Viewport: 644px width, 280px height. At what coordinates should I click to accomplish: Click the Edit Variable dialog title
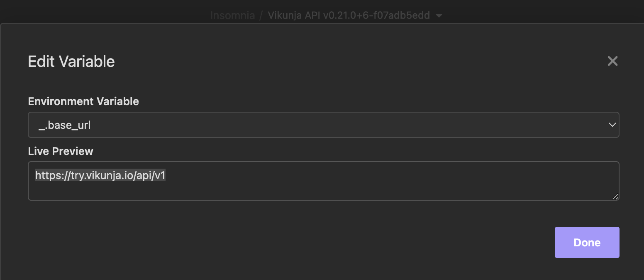(71, 61)
